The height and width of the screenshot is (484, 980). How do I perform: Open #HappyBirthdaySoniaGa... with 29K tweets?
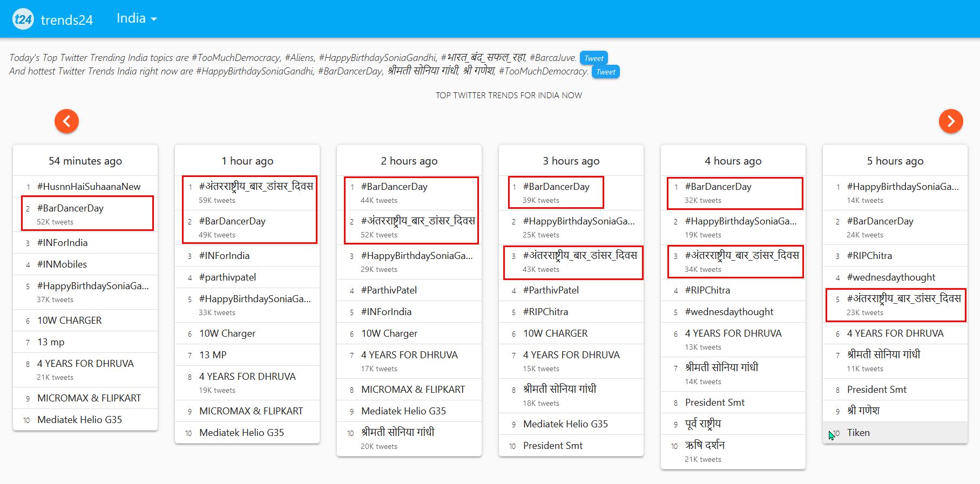pyautogui.click(x=417, y=256)
